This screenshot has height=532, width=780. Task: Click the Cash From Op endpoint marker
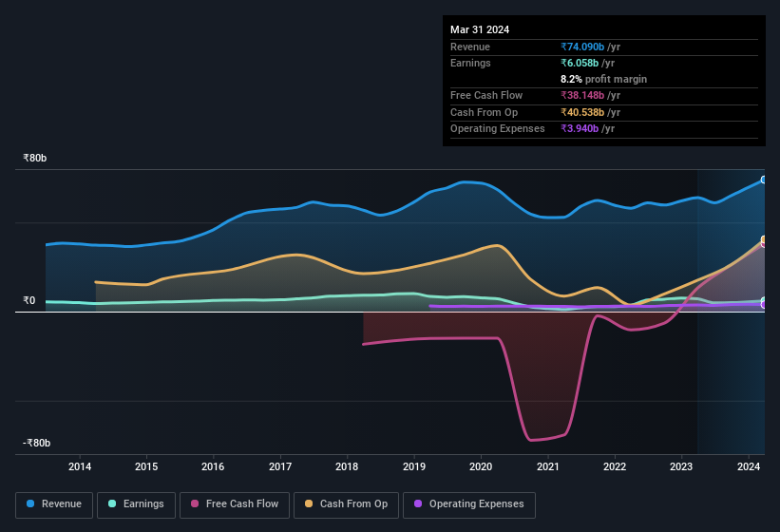pyautogui.click(x=764, y=239)
